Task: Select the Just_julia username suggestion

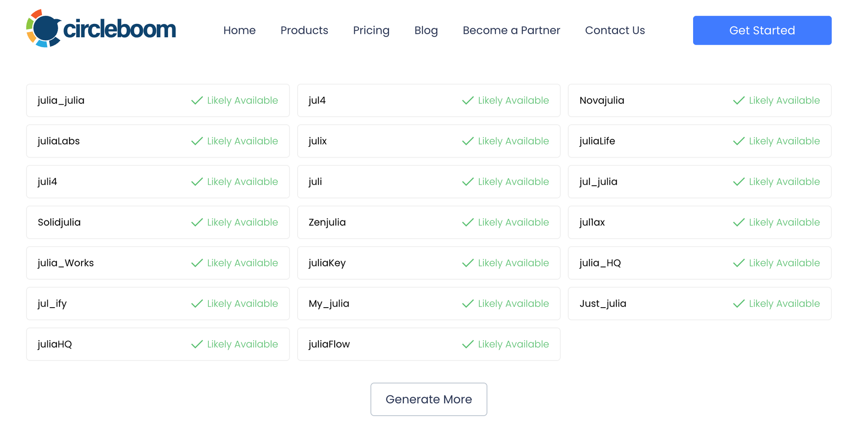Action: tap(603, 304)
